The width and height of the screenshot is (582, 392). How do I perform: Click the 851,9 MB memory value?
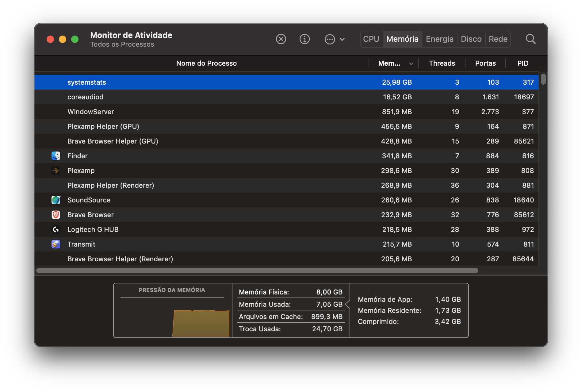tap(397, 112)
